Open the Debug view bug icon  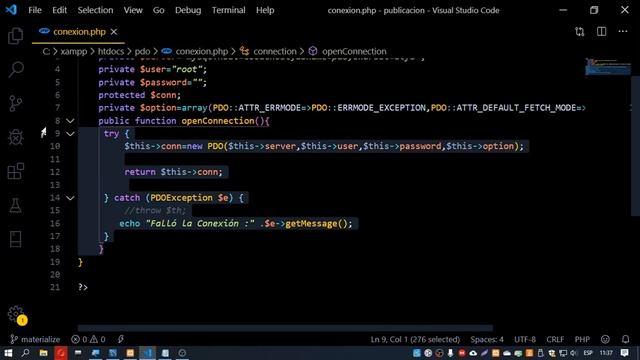(16, 137)
